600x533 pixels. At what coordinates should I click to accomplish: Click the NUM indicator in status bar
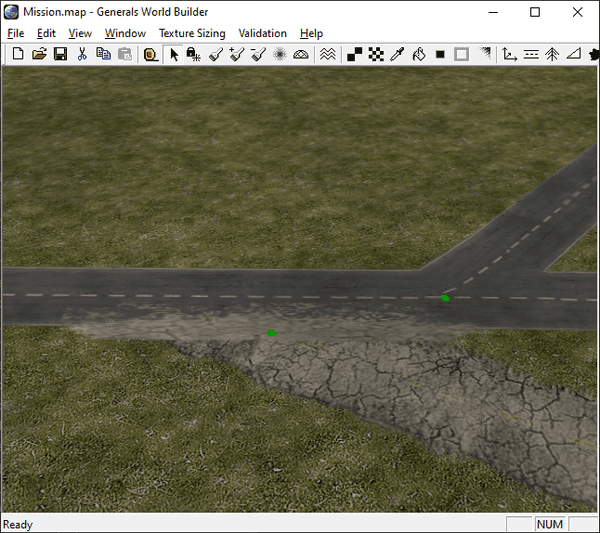pyautogui.click(x=549, y=524)
